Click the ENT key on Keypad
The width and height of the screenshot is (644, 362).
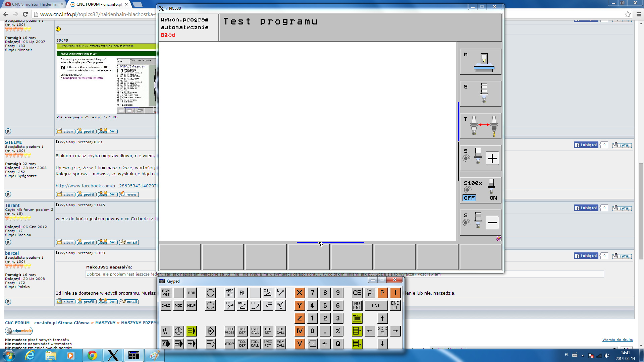(x=376, y=305)
